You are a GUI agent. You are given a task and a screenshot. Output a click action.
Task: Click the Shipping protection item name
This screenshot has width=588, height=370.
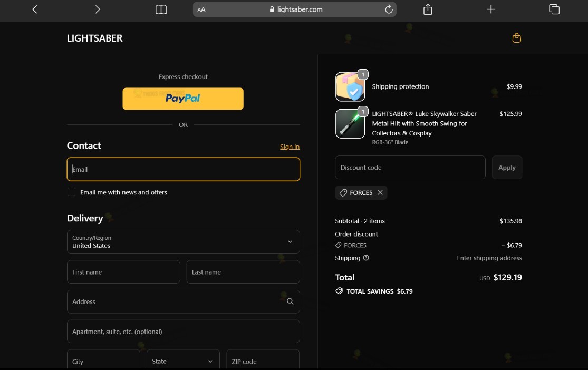pos(400,86)
